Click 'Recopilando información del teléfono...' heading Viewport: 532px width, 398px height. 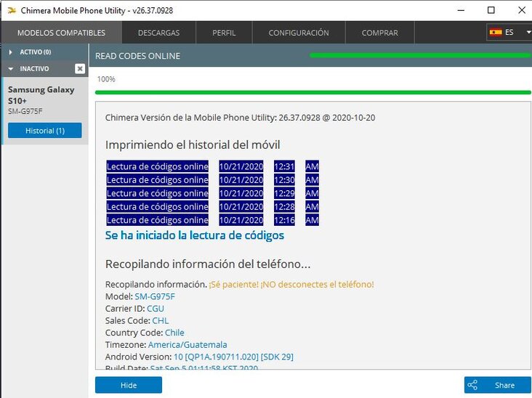[x=208, y=264]
